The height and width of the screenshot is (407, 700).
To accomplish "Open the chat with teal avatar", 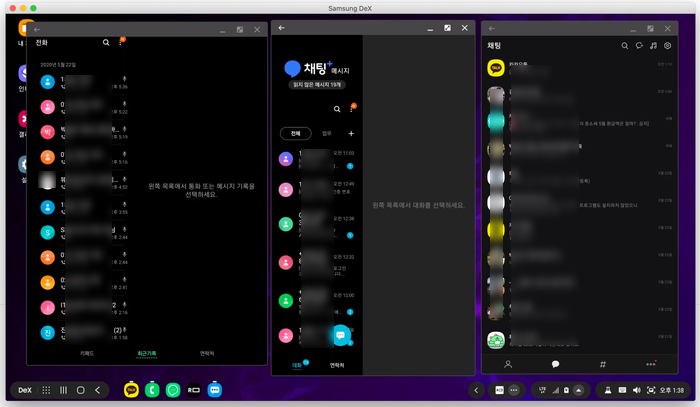I will [579, 121].
